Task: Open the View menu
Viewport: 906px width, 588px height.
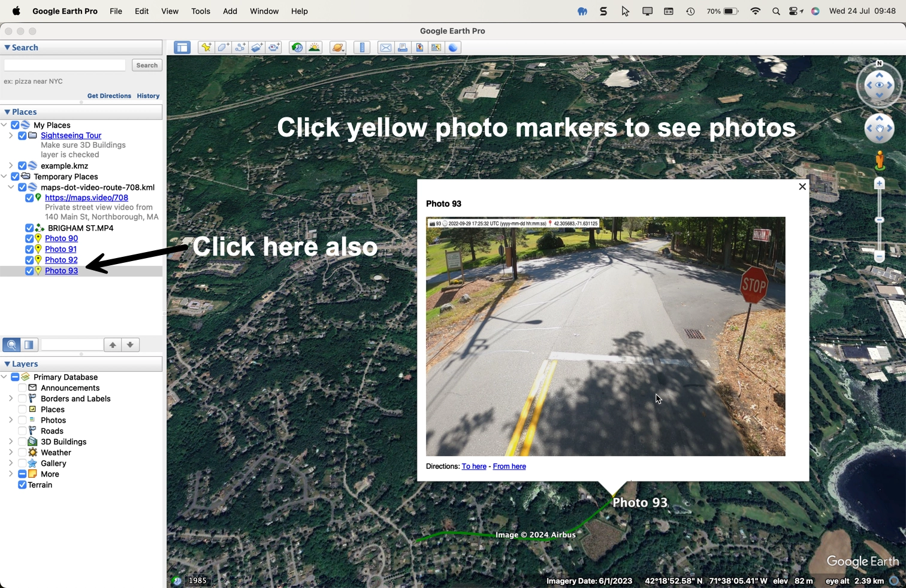Action: click(170, 11)
